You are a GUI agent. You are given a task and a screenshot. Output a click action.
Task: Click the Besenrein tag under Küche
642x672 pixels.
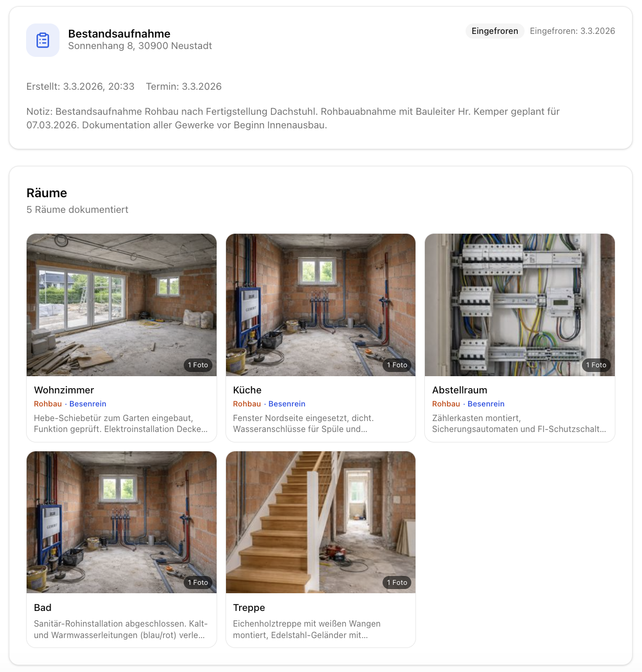coord(287,404)
